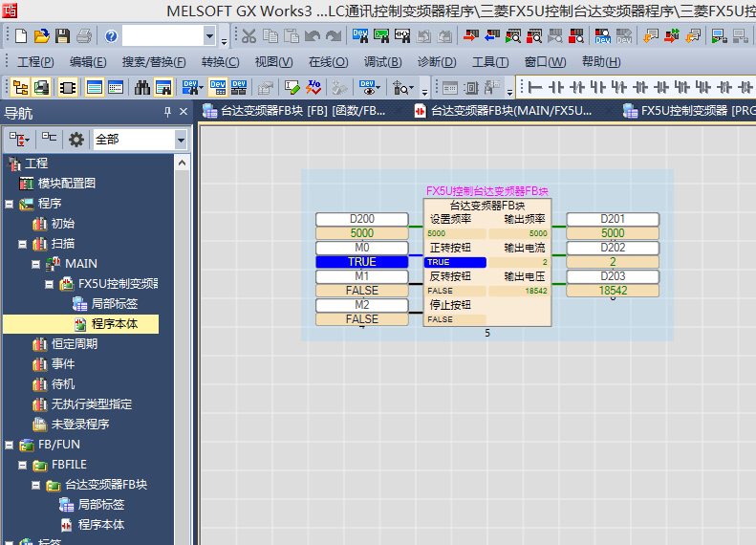The image size is (756, 545).
Task: Collapse the FBFILE tree node
Action: (22, 466)
